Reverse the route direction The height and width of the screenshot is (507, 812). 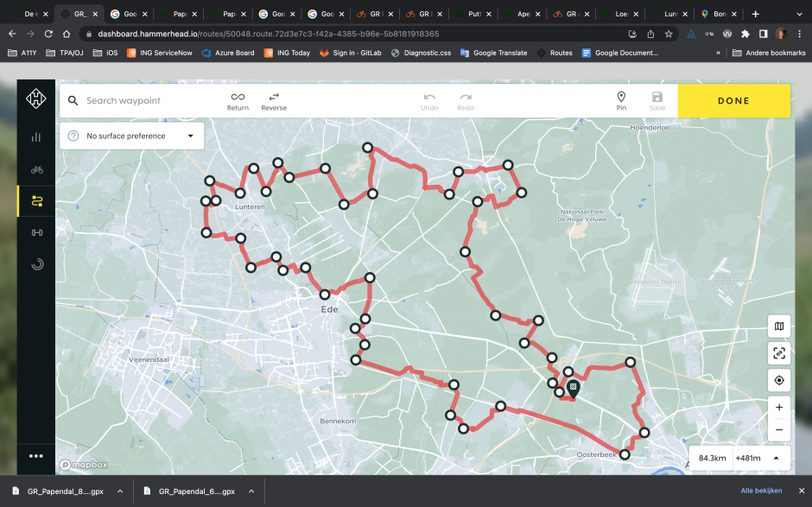tap(274, 101)
